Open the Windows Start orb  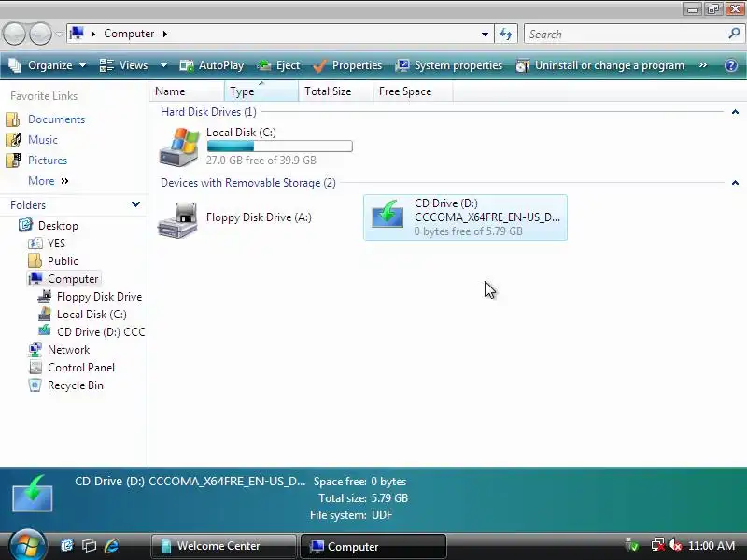(x=27, y=544)
